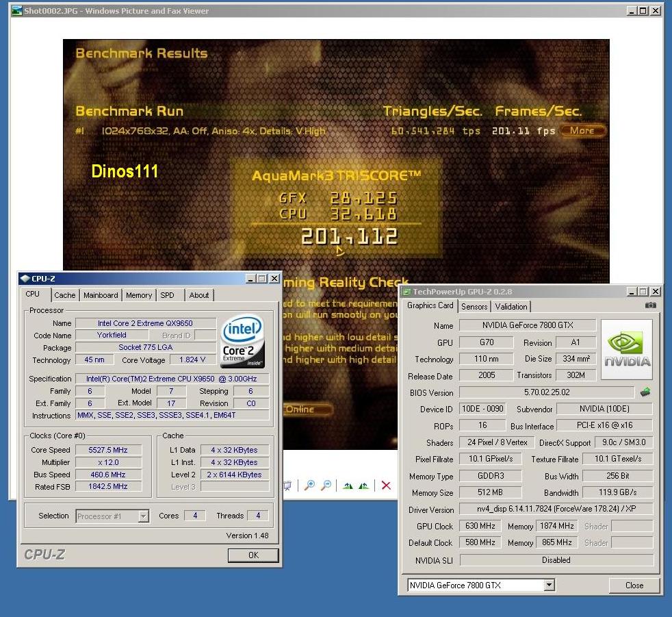
Task: Click the NVIDIA logo in GPU-Z
Action: (627, 349)
